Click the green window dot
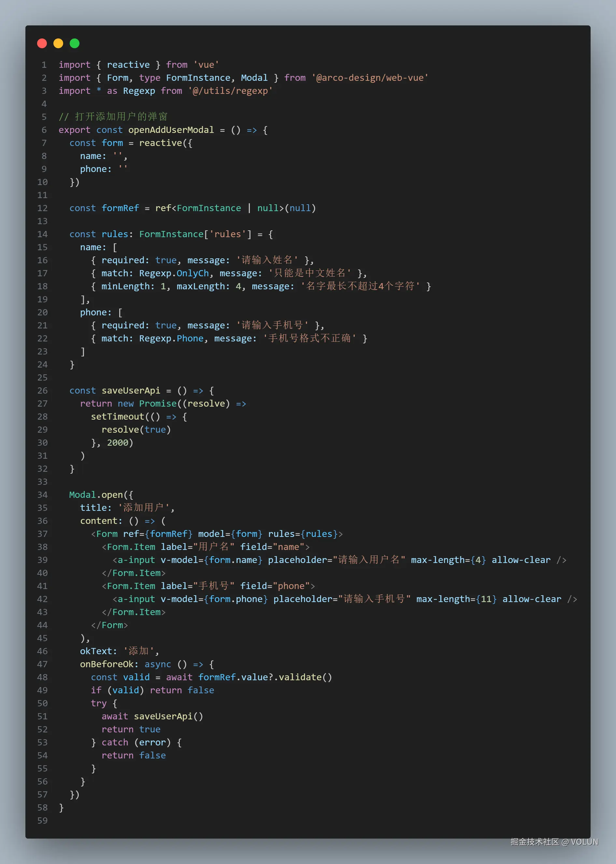This screenshot has height=864, width=616. pos(74,43)
